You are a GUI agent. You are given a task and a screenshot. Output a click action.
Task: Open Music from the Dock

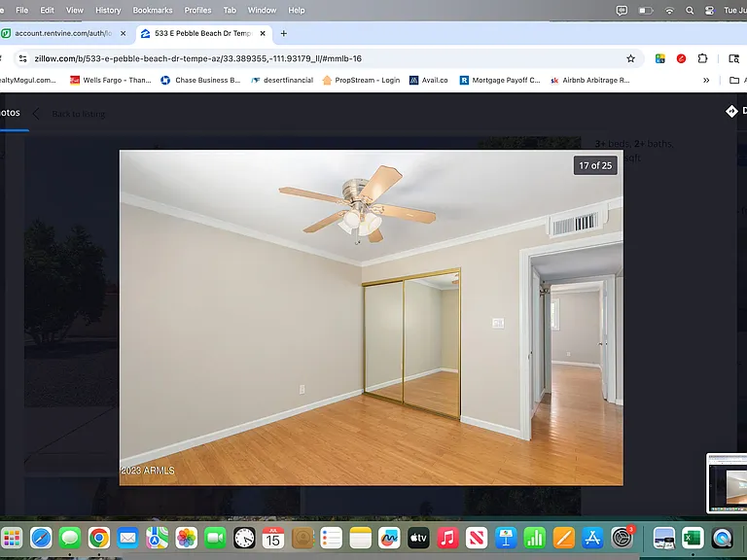[447, 538]
